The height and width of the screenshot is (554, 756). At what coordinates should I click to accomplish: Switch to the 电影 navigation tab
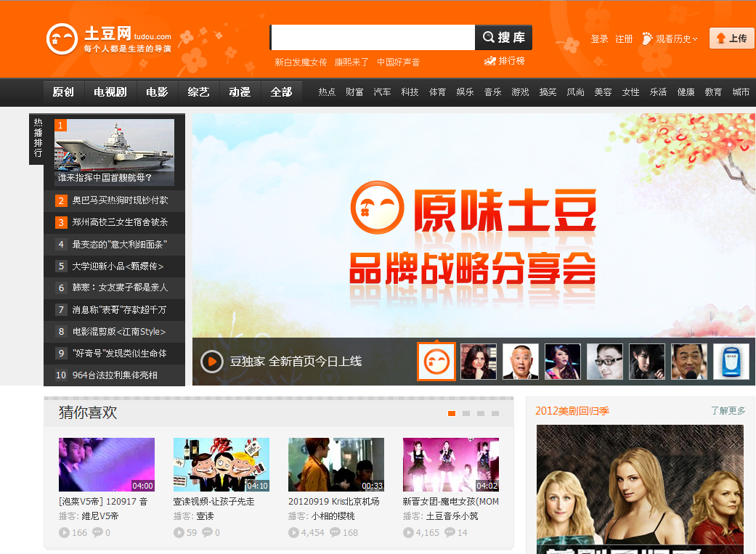157,91
